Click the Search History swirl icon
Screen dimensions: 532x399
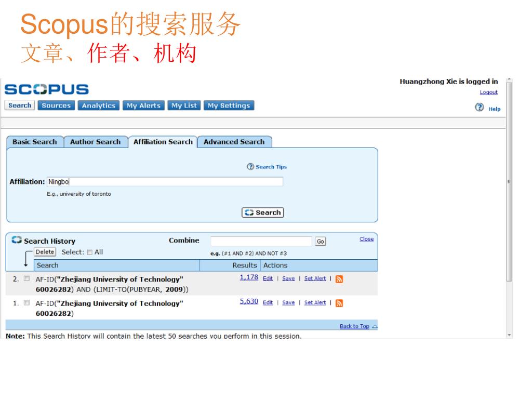17,240
